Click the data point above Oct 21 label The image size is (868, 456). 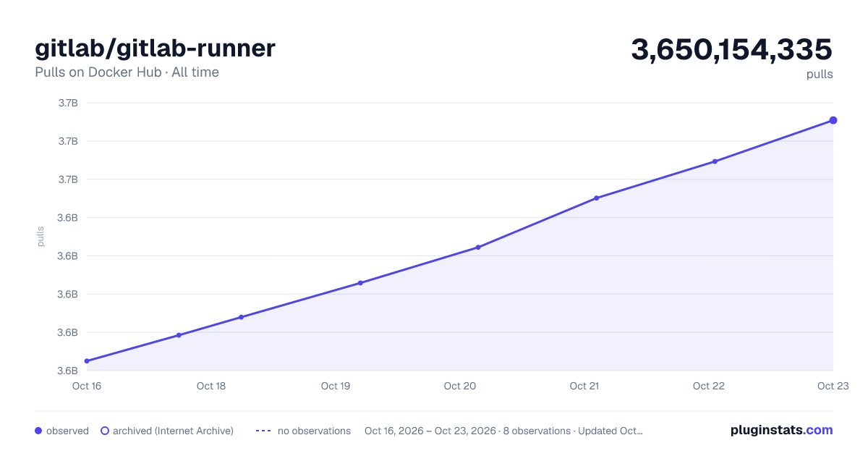[x=597, y=198]
